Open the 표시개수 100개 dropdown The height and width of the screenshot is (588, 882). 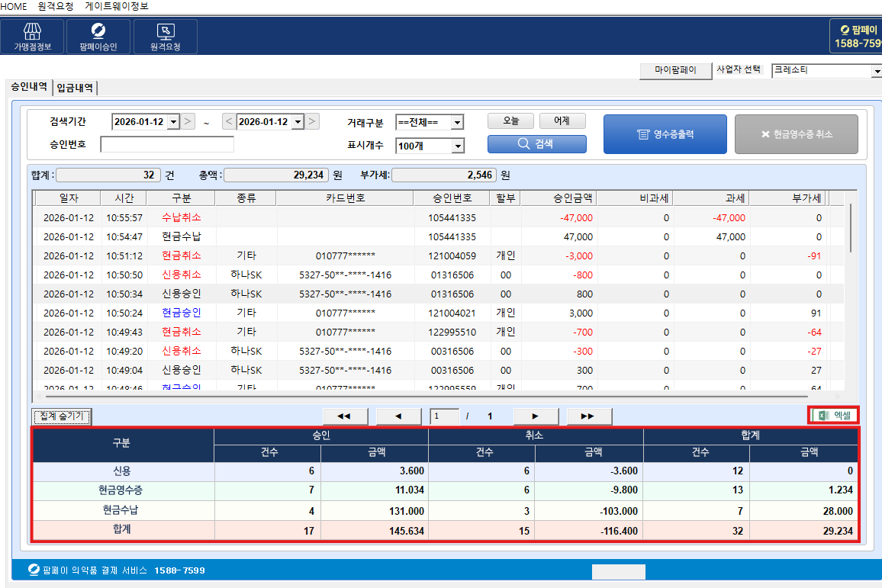click(457, 146)
